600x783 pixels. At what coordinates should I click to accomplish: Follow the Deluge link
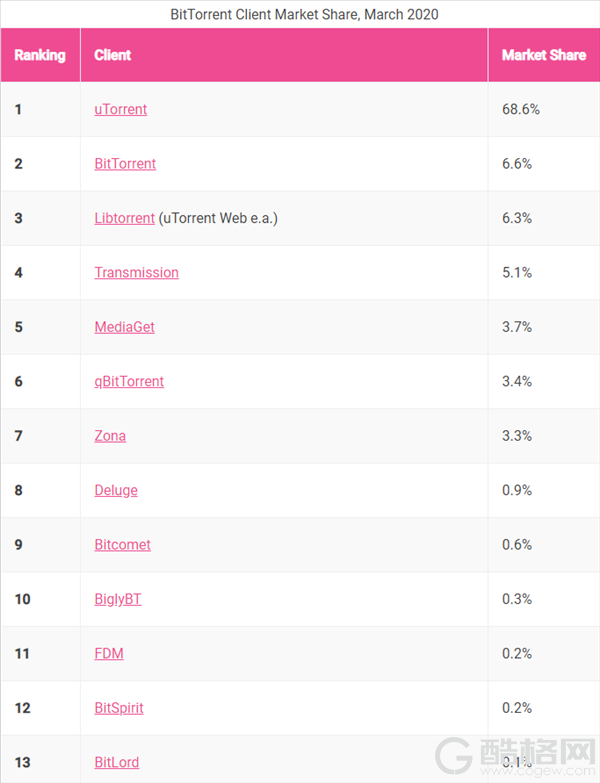(x=116, y=490)
